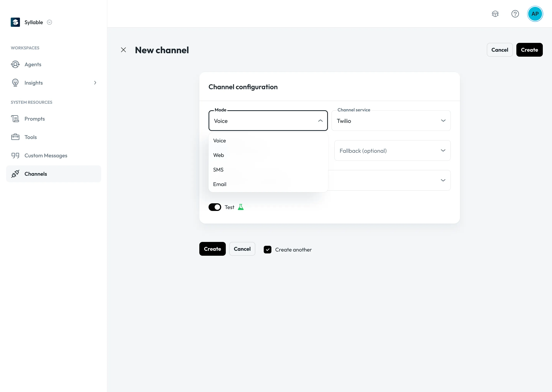Choose the SMS mode option

tap(268, 170)
